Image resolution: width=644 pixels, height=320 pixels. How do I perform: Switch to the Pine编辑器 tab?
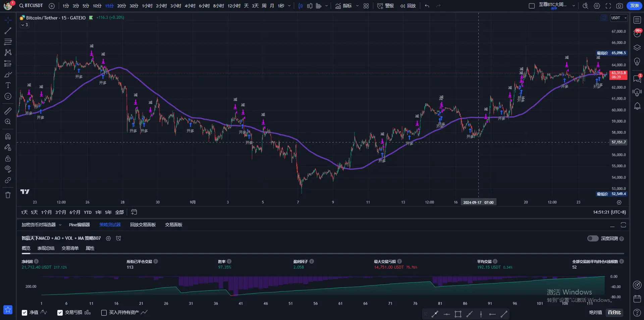[79, 225]
